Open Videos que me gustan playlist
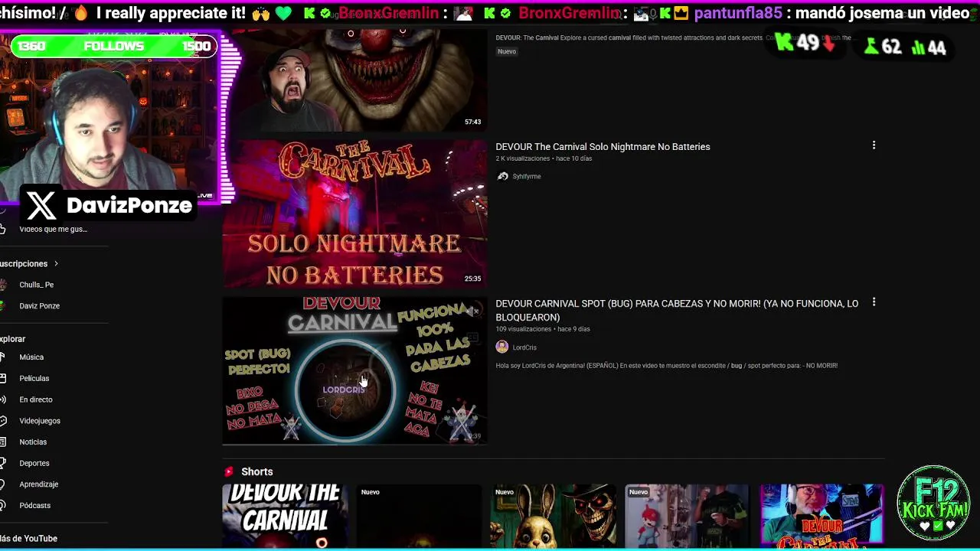This screenshot has width=980, height=551. (53, 229)
